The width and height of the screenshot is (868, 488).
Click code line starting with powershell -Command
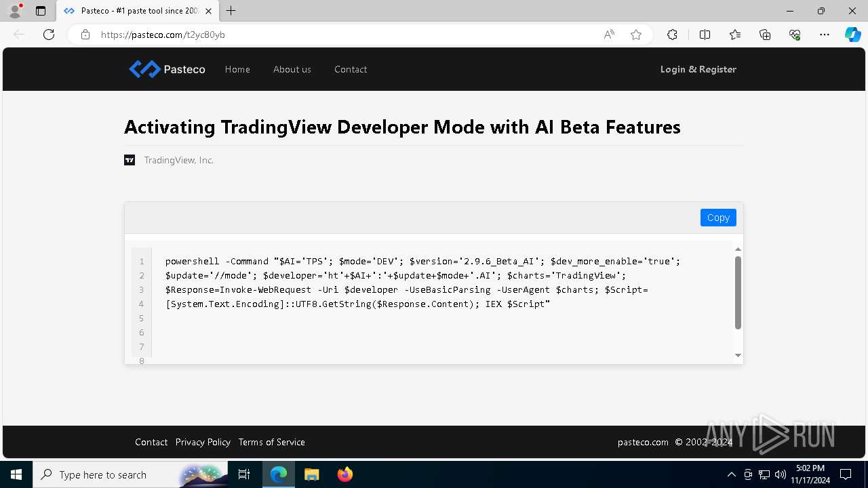click(422, 261)
